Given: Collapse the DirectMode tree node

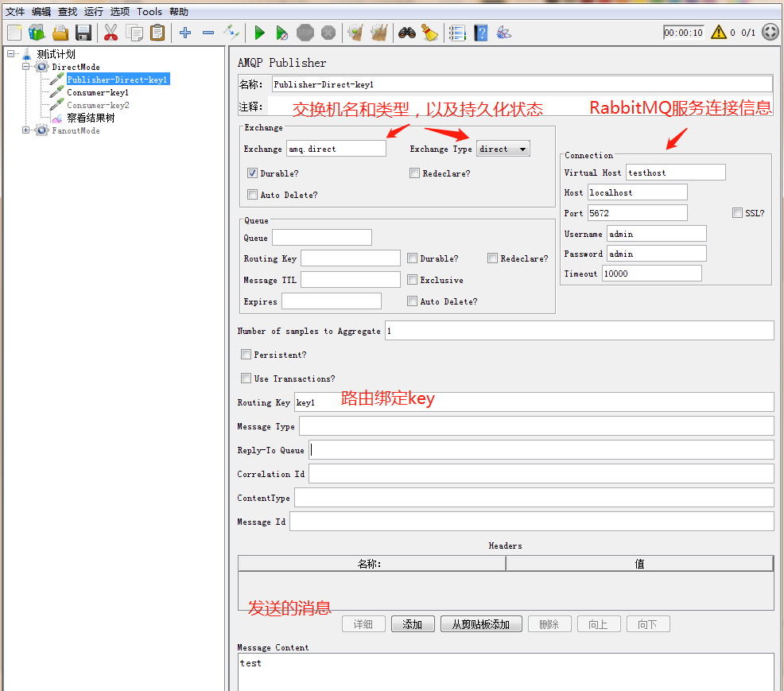Looking at the screenshot, I should (25, 67).
